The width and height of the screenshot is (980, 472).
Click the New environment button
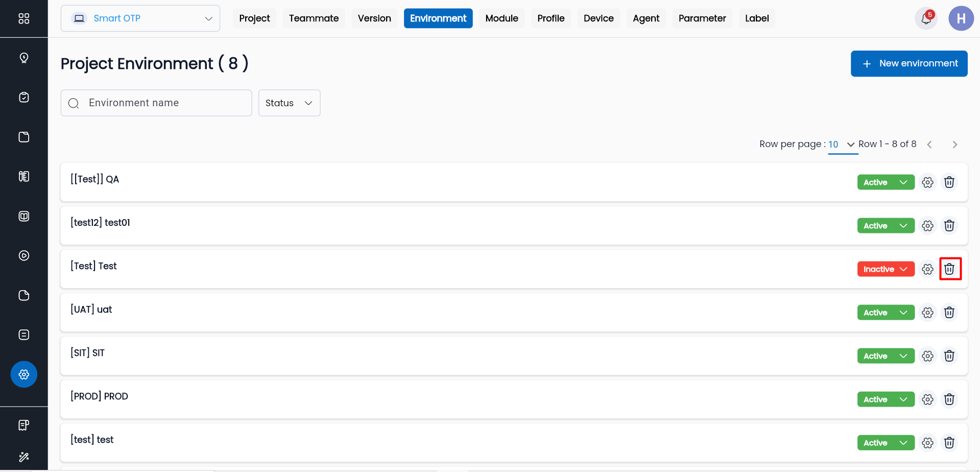909,64
